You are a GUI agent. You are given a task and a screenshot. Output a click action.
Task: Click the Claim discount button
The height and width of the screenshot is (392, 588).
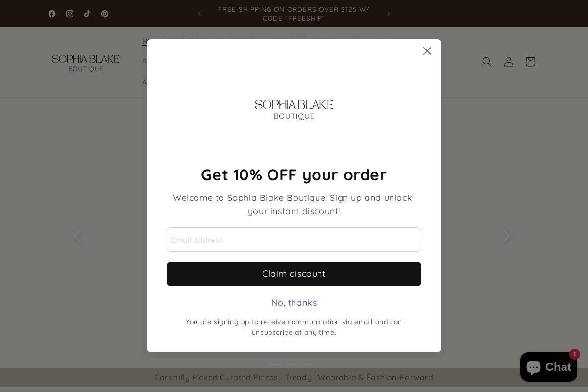[294, 274]
